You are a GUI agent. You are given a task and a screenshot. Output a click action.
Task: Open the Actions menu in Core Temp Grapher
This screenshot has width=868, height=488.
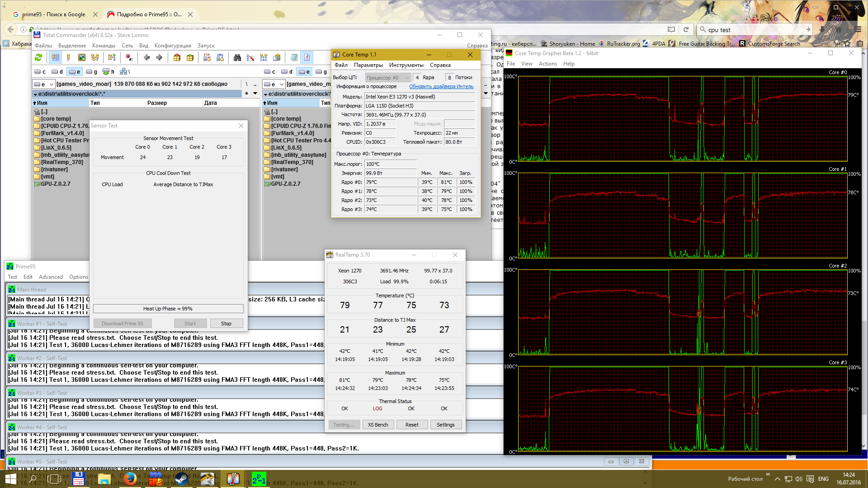coord(547,64)
